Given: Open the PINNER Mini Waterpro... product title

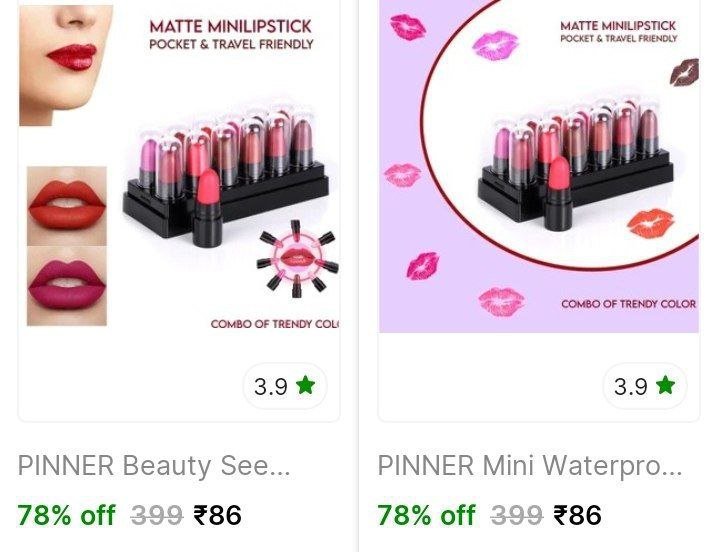Looking at the screenshot, I should (x=530, y=466).
